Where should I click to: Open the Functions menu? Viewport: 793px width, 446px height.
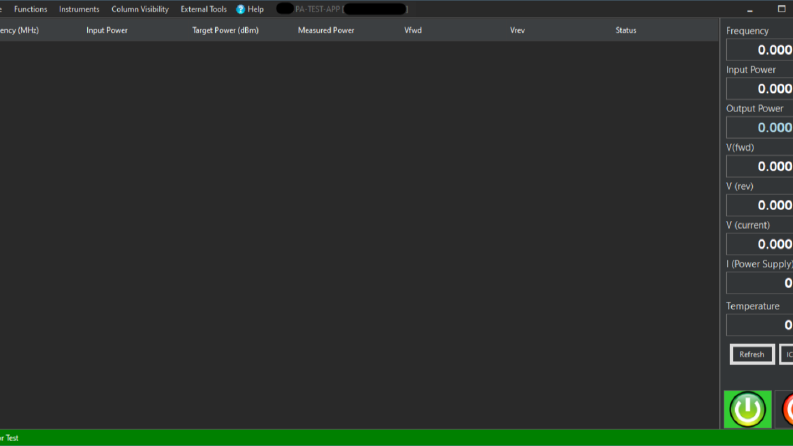pyautogui.click(x=30, y=9)
